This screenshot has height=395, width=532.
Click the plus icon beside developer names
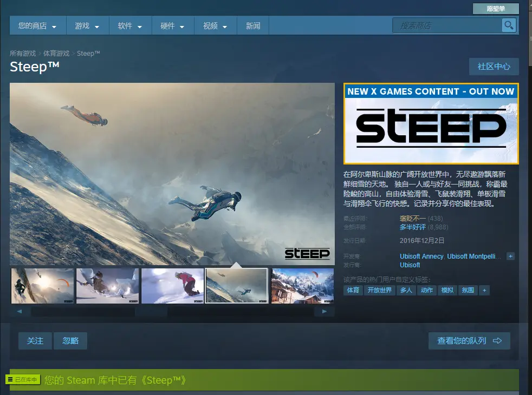click(x=510, y=256)
